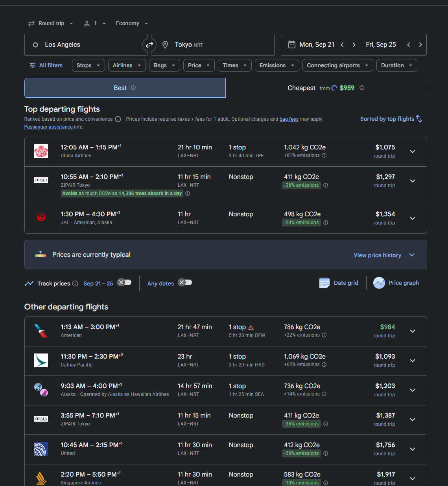Open the Round trip type dropdown
This screenshot has height=486, width=448.
click(x=50, y=23)
